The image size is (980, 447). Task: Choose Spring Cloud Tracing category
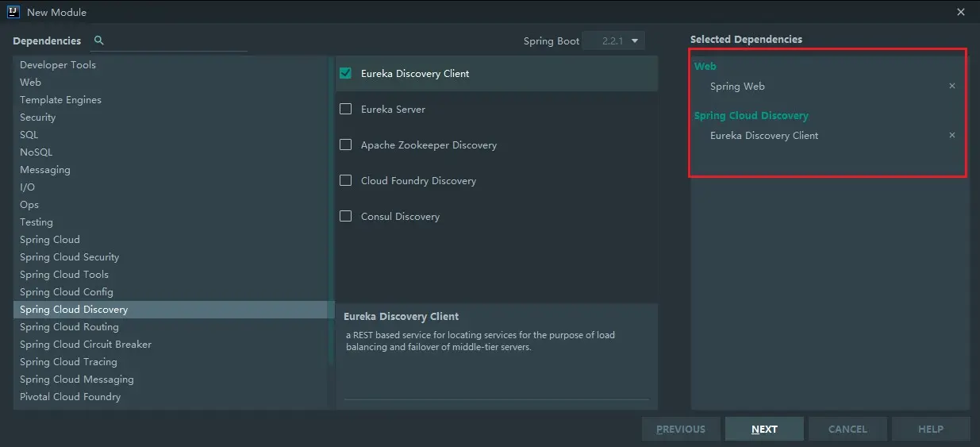click(x=171, y=362)
